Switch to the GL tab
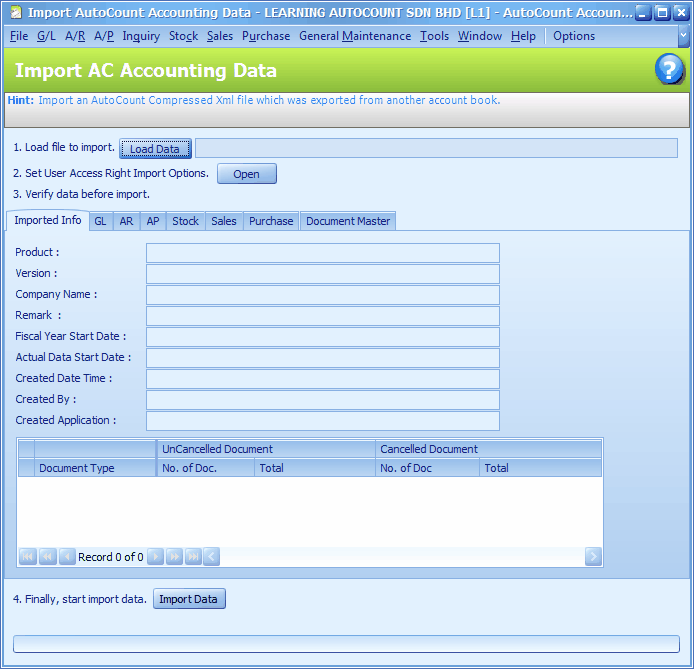The image size is (694, 669). [100, 221]
